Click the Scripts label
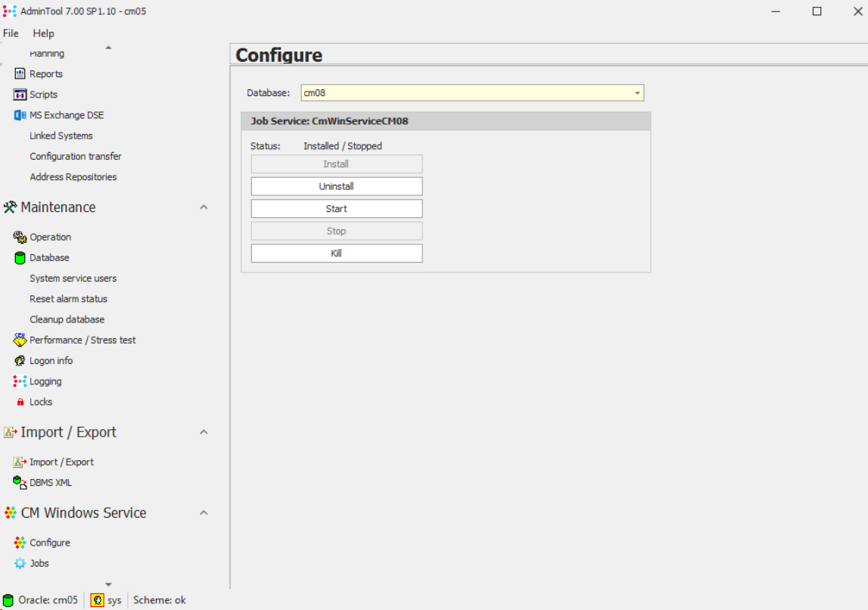Screen dimensions: 868x610 [43, 94]
